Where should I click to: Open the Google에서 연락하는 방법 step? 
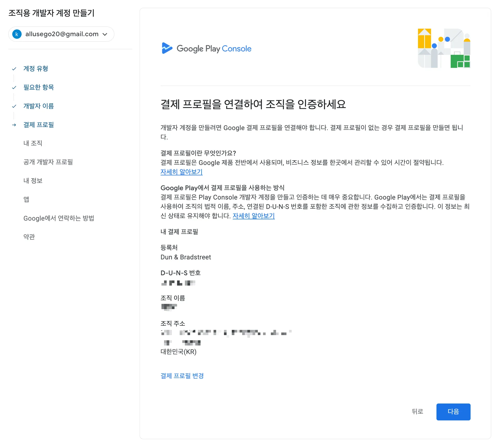59,218
